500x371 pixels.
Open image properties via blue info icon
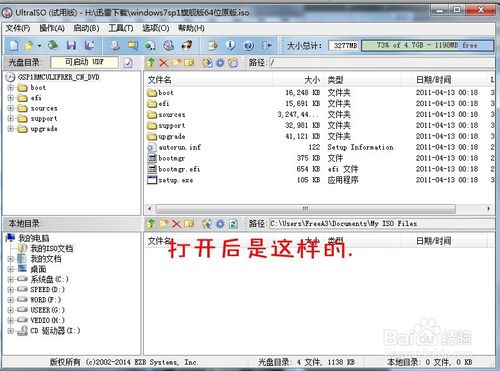click(230, 45)
